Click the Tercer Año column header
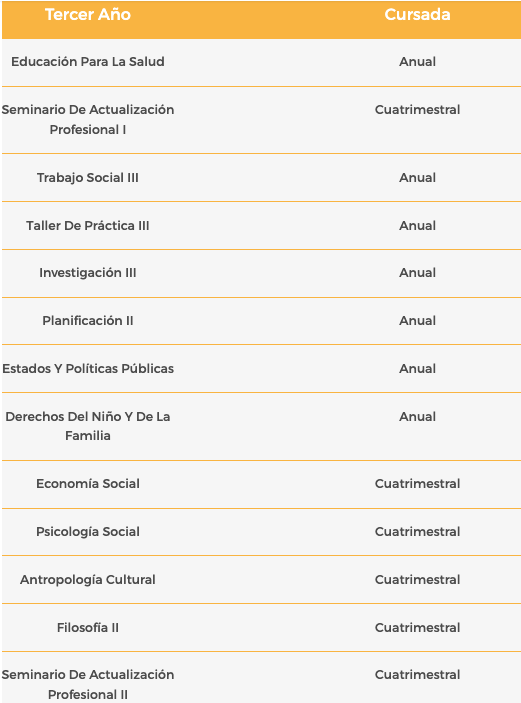This screenshot has height=703, width=521. click(88, 15)
